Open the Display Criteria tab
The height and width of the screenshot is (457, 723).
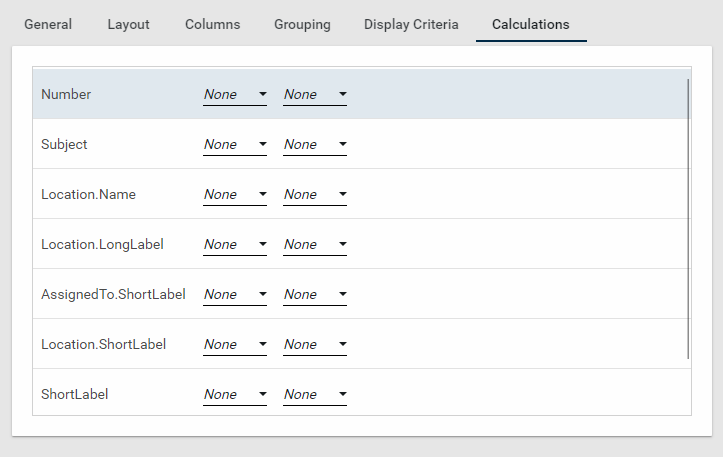coord(411,24)
